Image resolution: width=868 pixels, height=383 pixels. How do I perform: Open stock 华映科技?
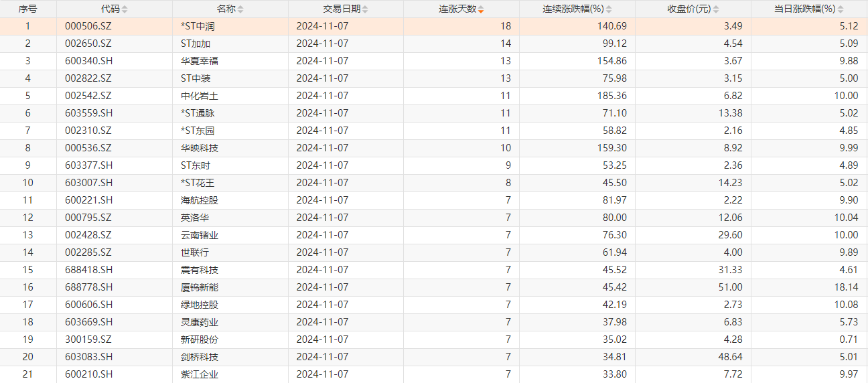(200, 148)
